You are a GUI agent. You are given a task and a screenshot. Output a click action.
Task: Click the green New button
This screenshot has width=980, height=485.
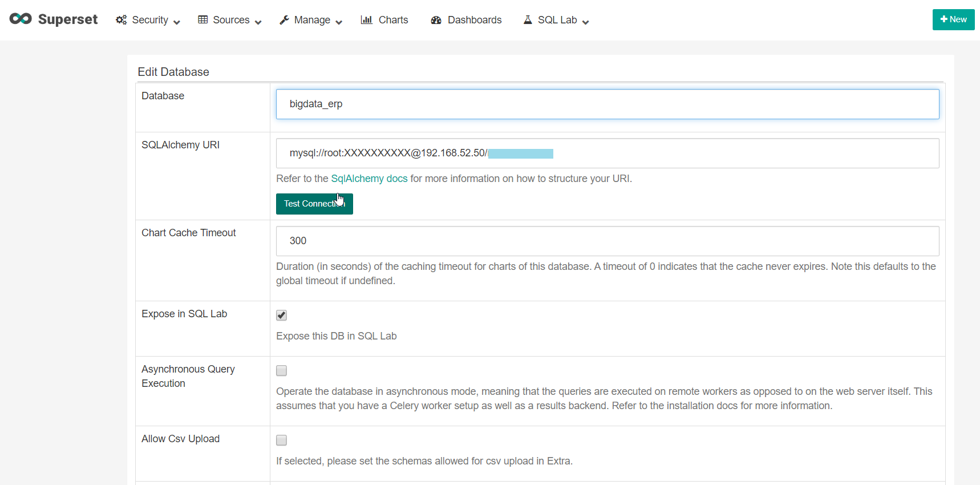953,19
